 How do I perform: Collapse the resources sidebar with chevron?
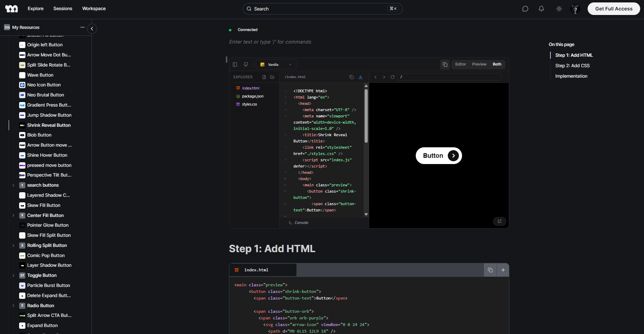(x=92, y=29)
